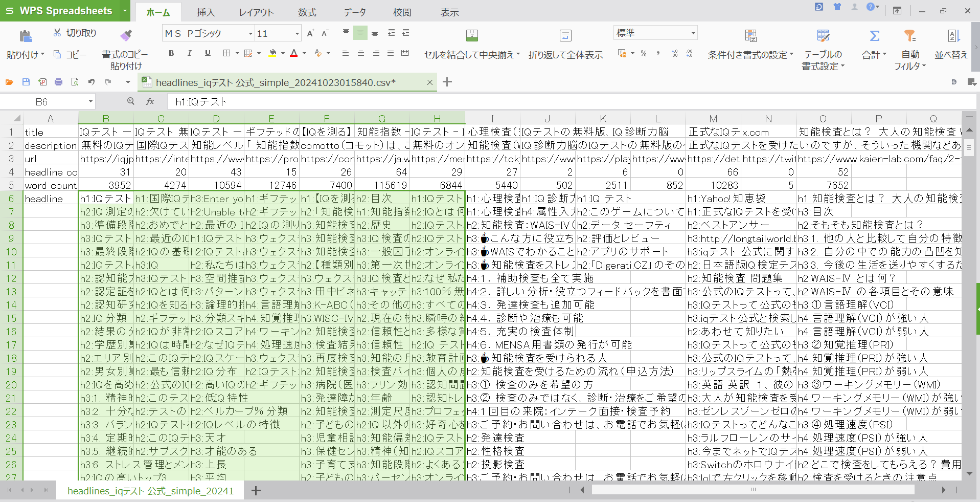Click the 切り取り cut button
Screen dimensions: 980x502
pyautogui.click(x=75, y=33)
